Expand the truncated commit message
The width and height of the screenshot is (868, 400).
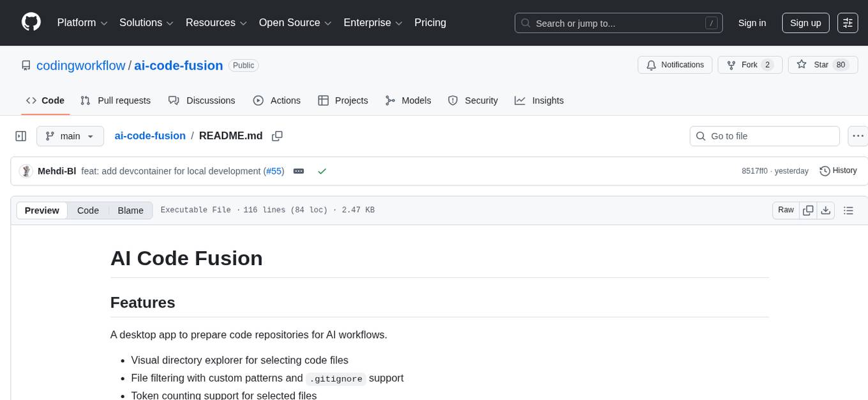click(x=298, y=171)
